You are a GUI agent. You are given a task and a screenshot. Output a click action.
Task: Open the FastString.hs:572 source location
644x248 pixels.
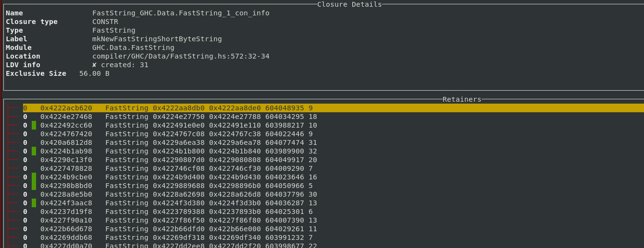click(x=181, y=56)
